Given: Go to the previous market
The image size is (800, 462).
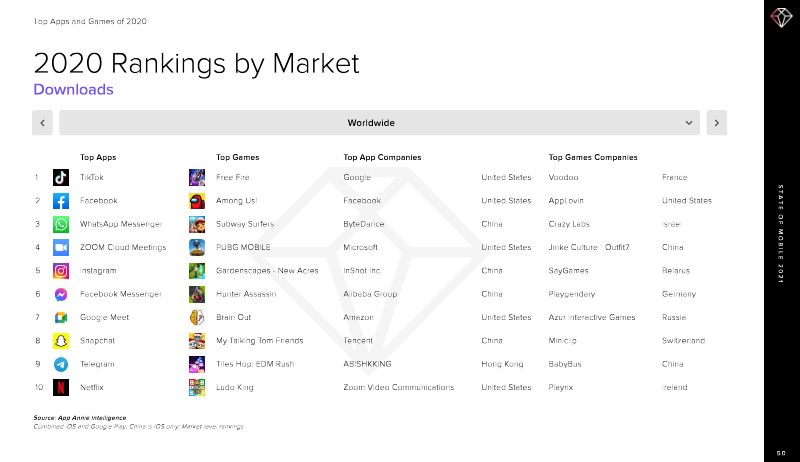Looking at the screenshot, I should pyautogui.click(x=42, y=122).
